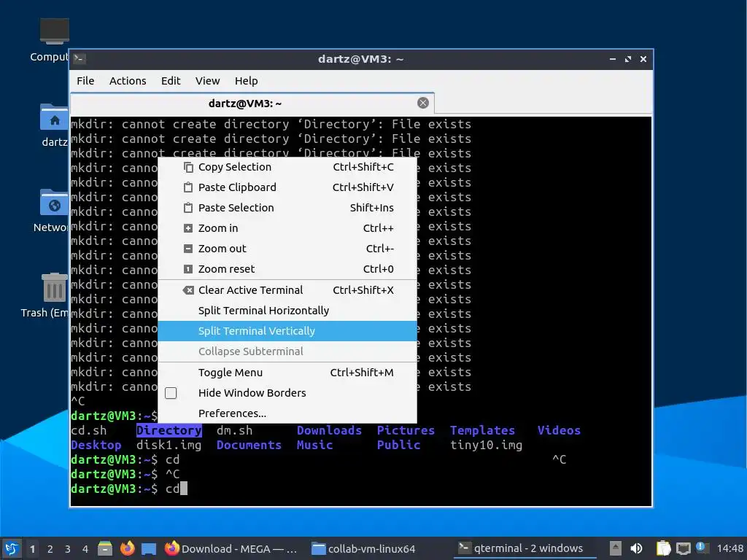Click the Desktop folder name in terminal
Image resolution: width=747 pixels, height=560 pixels.
pyautogui.click(x=96, y=446)
